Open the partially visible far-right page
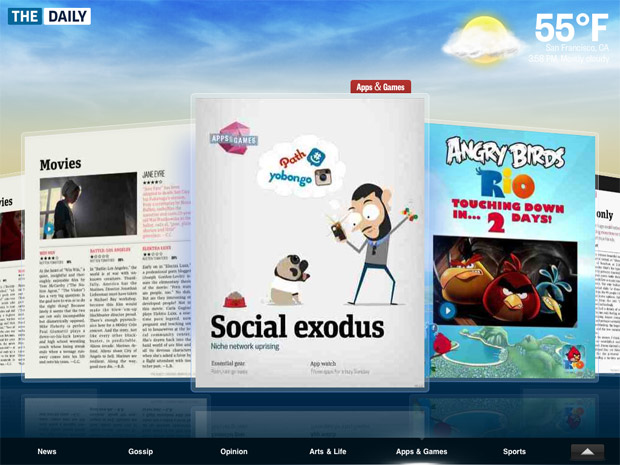 (608, 273)
